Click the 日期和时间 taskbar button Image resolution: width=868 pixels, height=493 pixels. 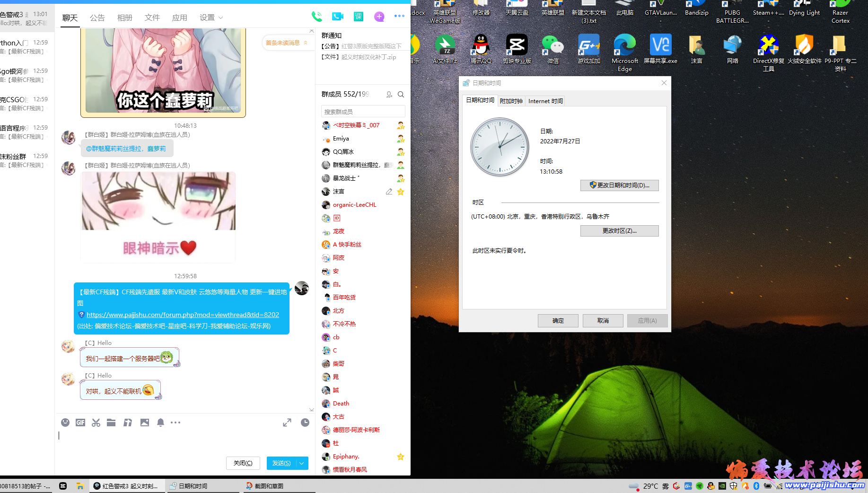pos(203,486)
